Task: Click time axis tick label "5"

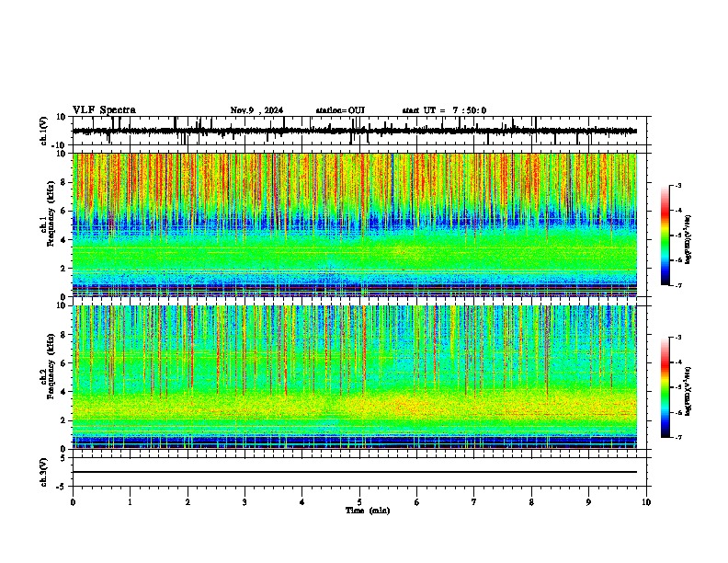Action: click(x=359, y=502)
